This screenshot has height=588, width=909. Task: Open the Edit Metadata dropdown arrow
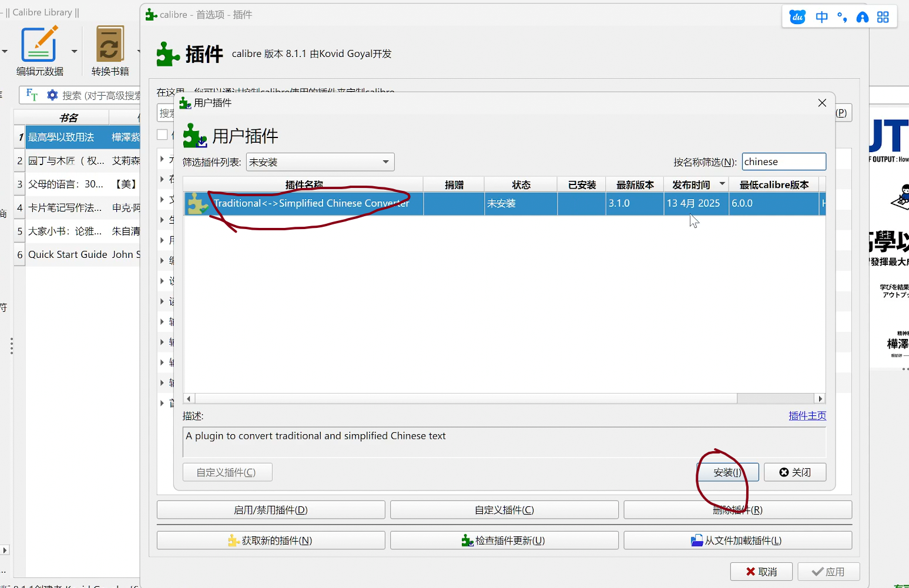tap(74, 52)
